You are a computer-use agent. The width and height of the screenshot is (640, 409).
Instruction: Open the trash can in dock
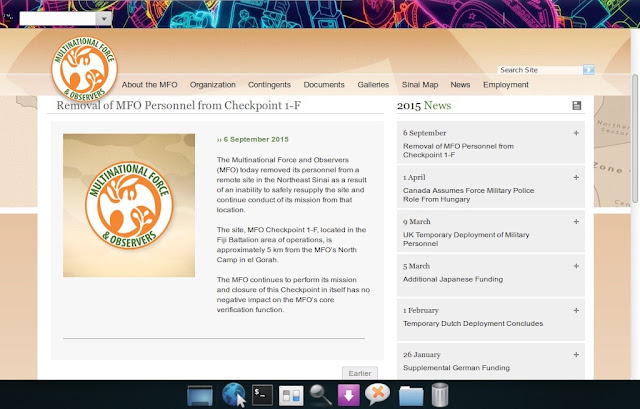(440, 395)
